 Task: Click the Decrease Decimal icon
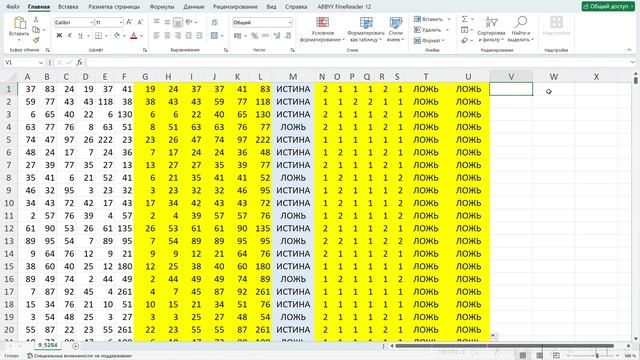[288, 36]
